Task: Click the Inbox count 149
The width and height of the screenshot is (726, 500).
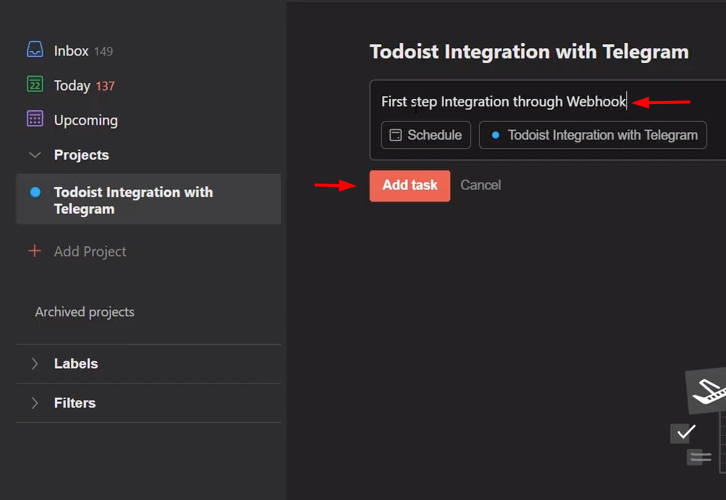Action: click(x=104, y=51)
